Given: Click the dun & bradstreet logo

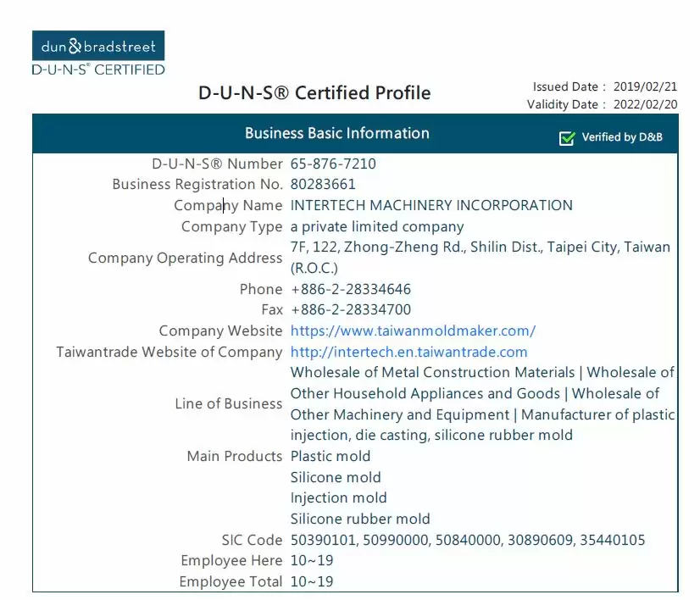Looking at the screenshot, I should [x=97, y=47].
